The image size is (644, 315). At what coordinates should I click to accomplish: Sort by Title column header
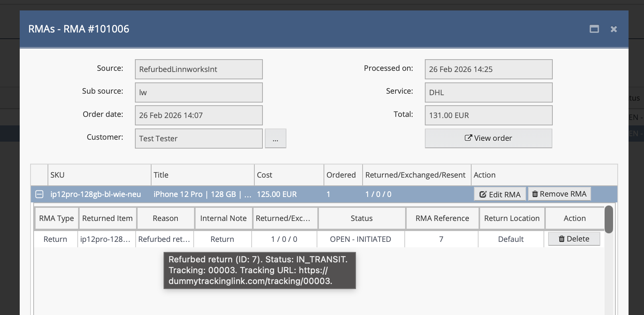click(203, 175)
